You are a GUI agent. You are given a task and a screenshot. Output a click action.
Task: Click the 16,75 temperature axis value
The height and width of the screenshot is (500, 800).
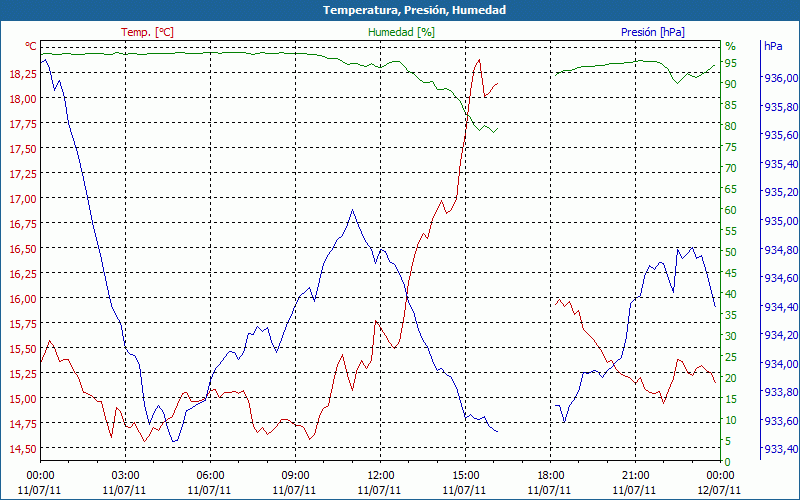23,224
